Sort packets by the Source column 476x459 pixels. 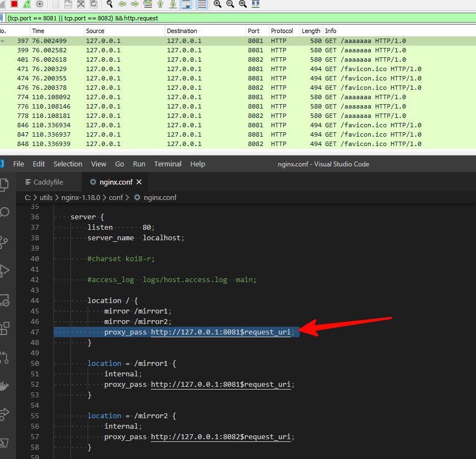124,31
